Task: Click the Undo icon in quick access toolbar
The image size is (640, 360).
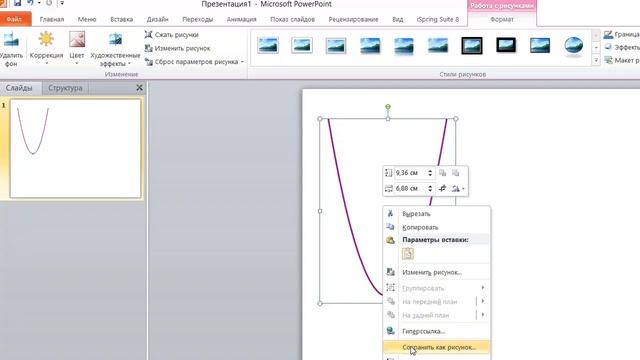Action: (30, 3)
